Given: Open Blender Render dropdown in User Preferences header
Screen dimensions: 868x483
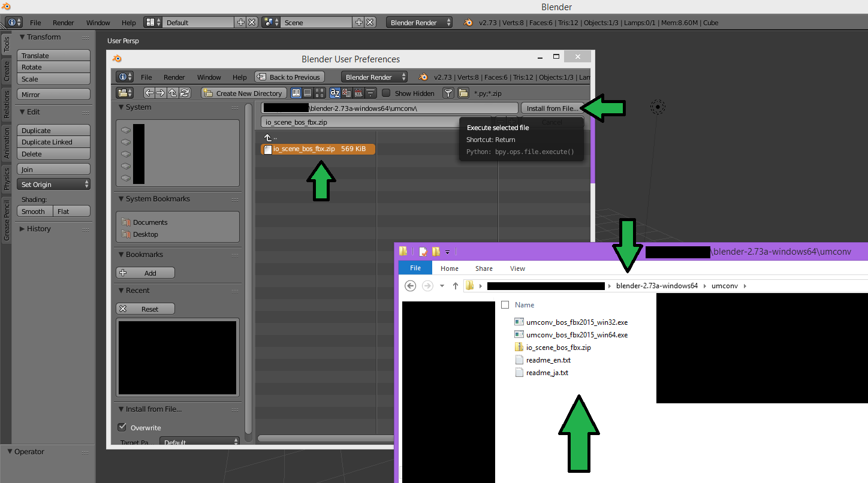Looking at the screenshot, I should pos(374,77).
